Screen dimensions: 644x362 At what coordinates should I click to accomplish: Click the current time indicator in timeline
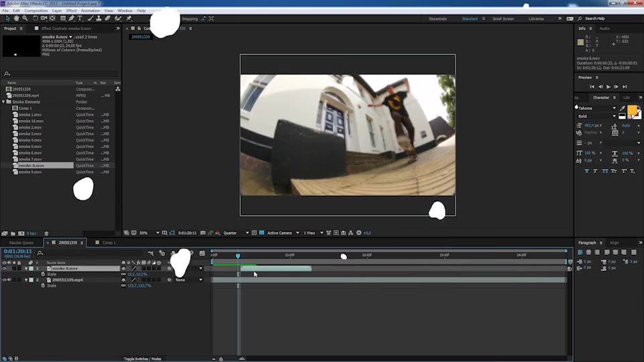[237, 255]
